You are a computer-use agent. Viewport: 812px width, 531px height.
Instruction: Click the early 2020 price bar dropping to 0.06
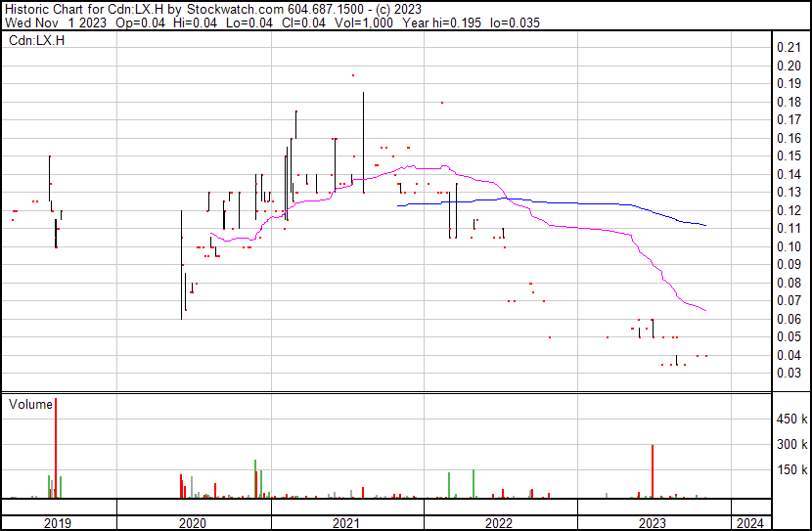pyautogui.click(x=181, y=265)
